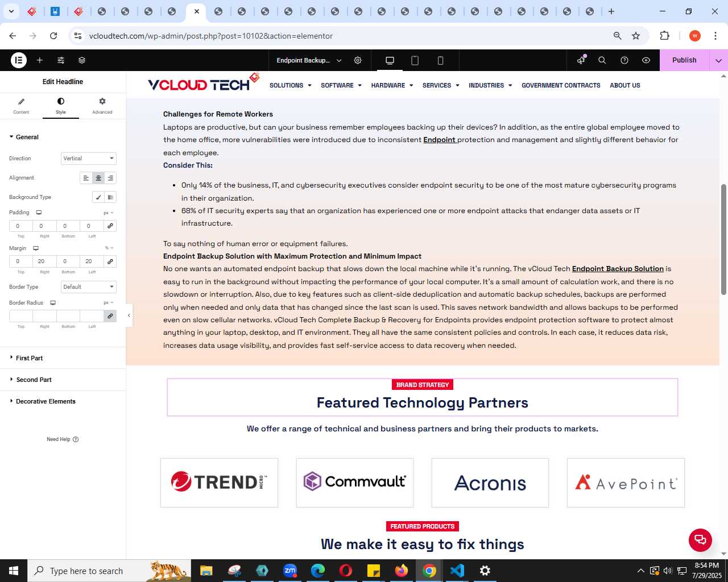Screen dimensions: 728x582
Task: Change border radius unit selector
Action: [x=108, y=303]
